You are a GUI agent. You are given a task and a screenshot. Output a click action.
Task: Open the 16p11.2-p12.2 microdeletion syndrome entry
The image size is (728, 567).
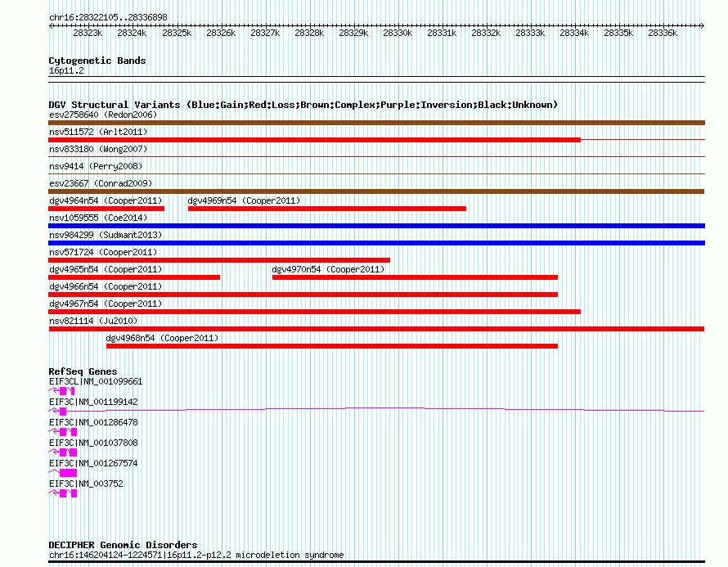click(x=196, y=555)
